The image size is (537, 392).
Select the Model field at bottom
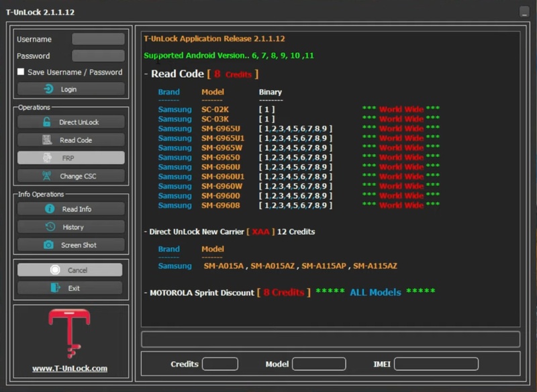click(319, 364)
